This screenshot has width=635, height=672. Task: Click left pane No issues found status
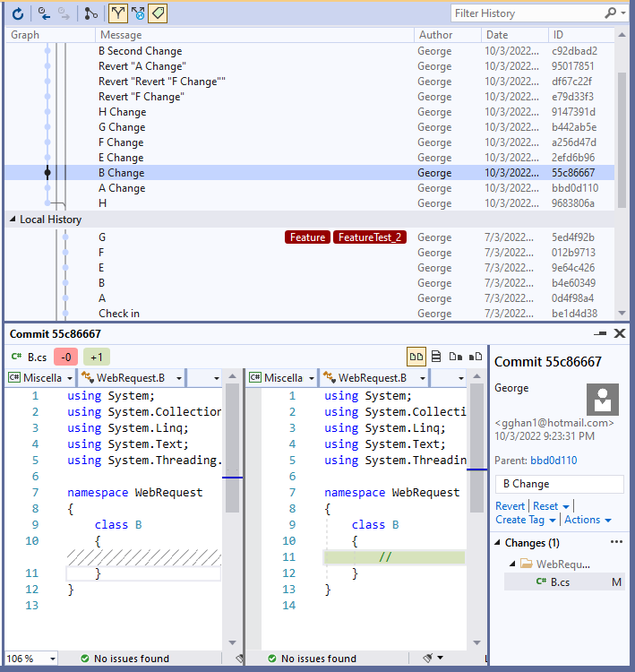click(124, 659)
